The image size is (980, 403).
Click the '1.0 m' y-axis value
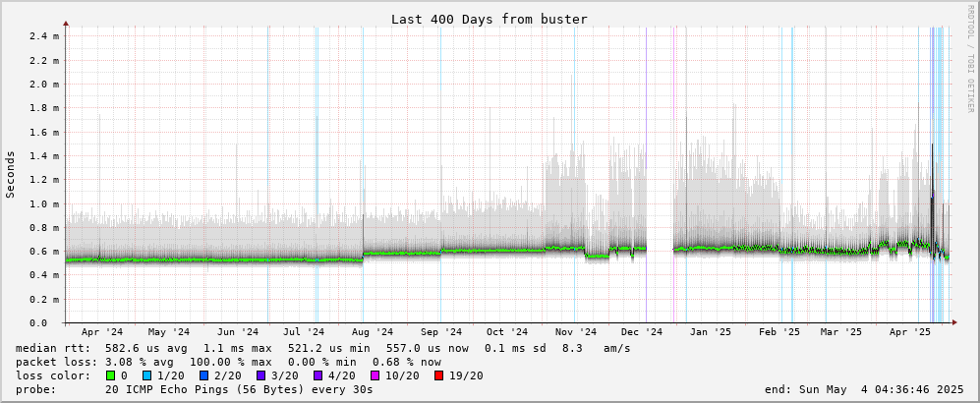pyautogui.click(x=44, y=204)
